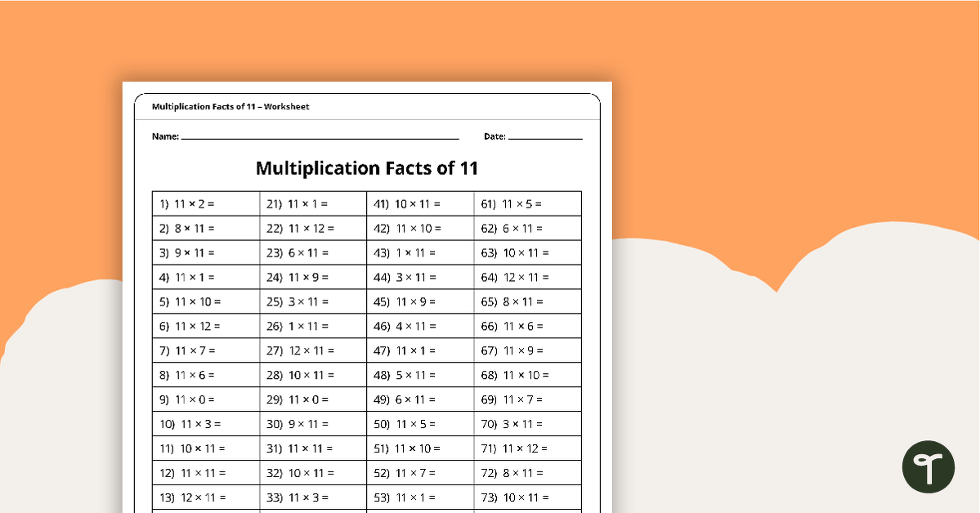Select cell '27) 12 × 11 ='
The width and height of the screenshot is (980, 513).
coord(313,350)
